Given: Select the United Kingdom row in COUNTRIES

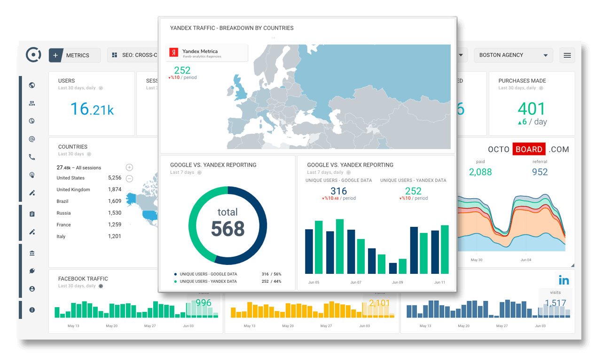Looking at the screenshot, I should (89, 190).
